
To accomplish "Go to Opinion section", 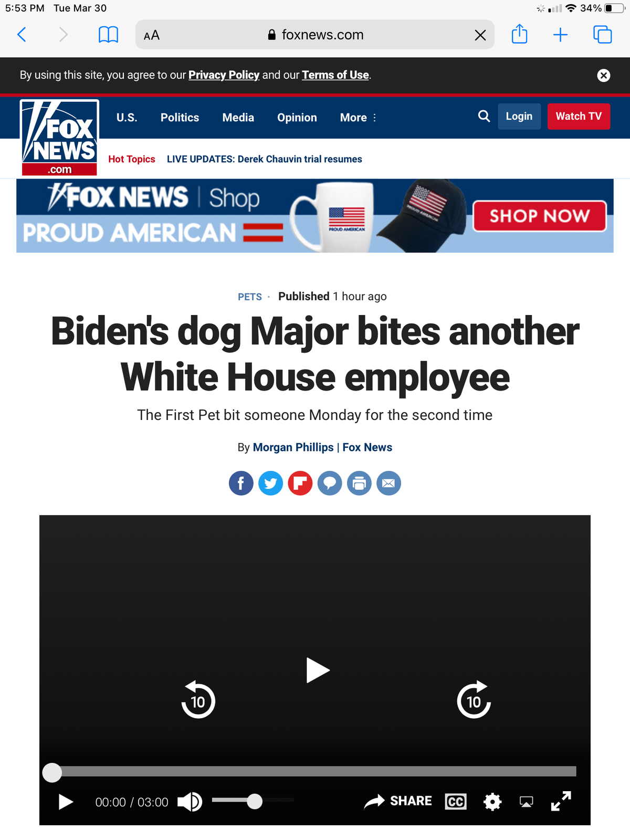I will tap(297, 118).
